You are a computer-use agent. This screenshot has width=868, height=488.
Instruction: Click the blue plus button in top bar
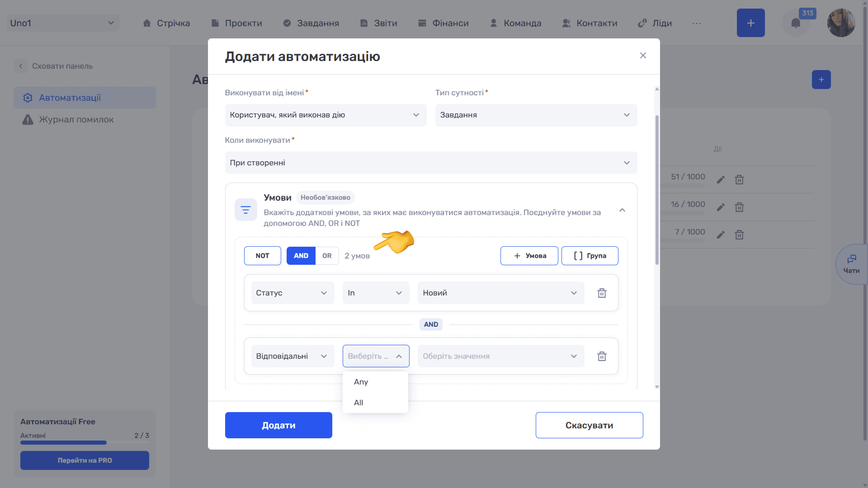(750, 23)
